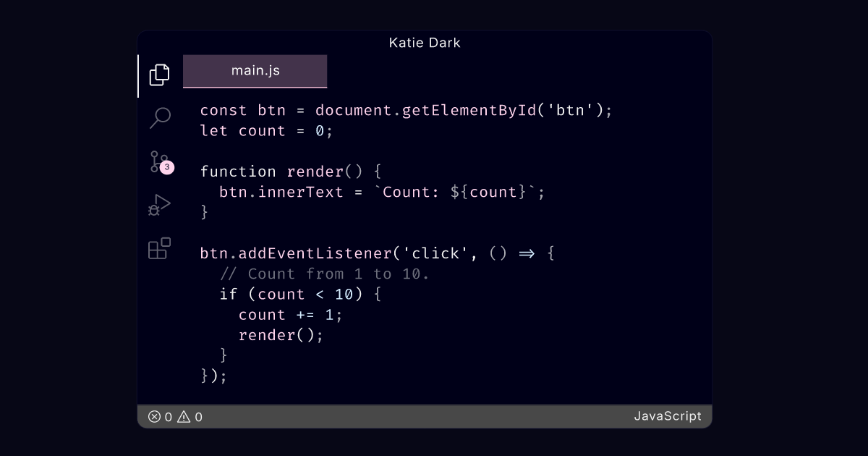Open the Run and Debug icon

coord(159,205)
